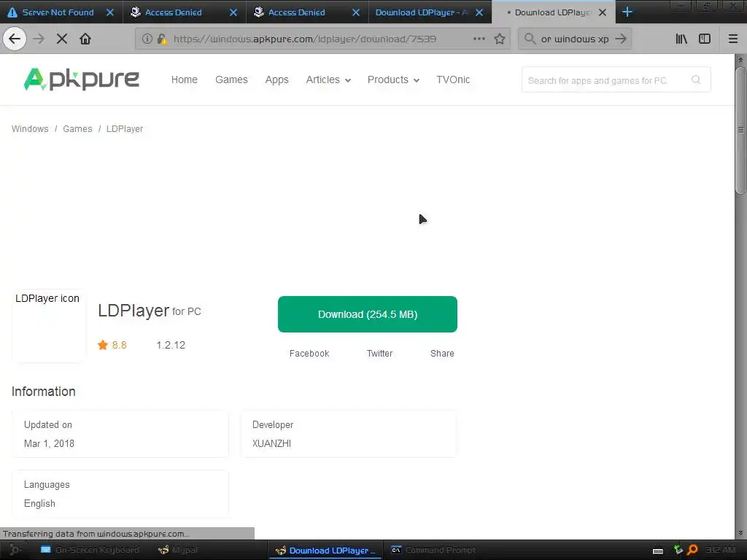Click the green tray icon on the taskbar

(678, 550)
